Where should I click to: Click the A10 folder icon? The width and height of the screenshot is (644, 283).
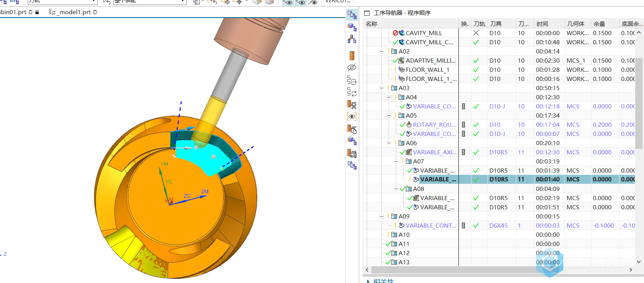394,234
